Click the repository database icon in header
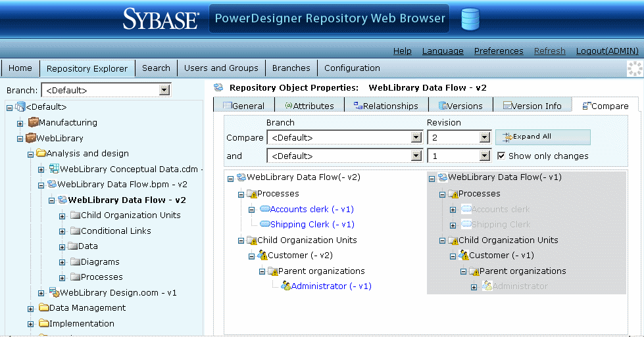The width and height of the screenshot is (644, 337). point(470,18)
